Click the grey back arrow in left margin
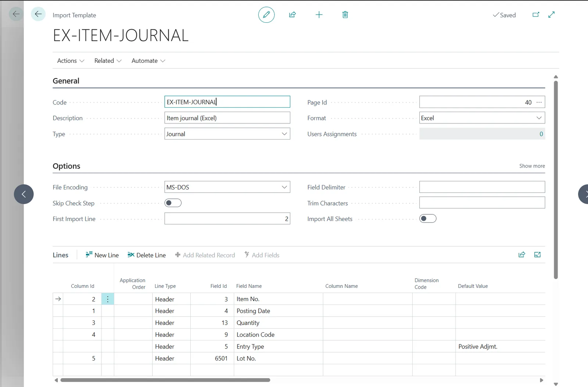Image resolution: width=588 pixels, height=387 pixels. coord(16,14)
